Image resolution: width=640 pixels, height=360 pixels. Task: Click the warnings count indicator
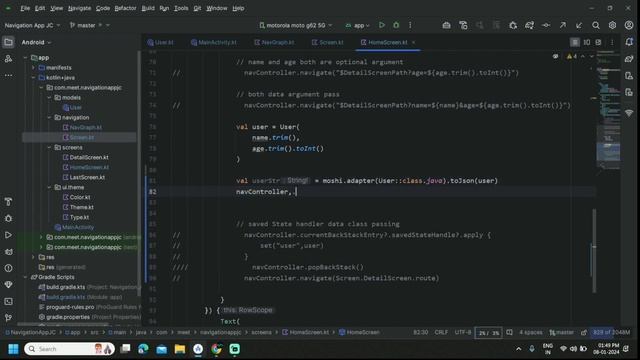pyautogui.click(x=571, y=56)
